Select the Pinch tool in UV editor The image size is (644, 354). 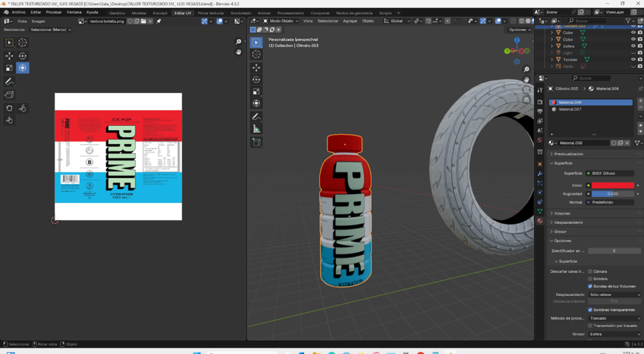pyautogui.click(x=9, y=120)
